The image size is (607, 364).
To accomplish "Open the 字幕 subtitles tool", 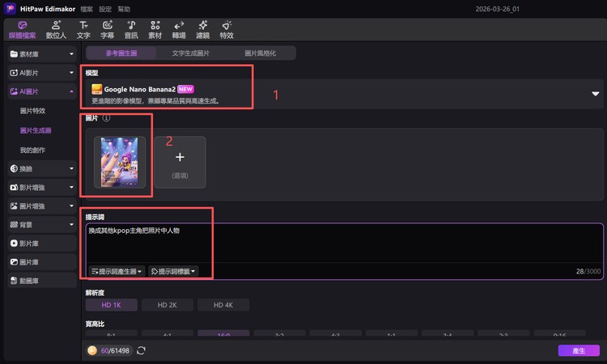I will 107,30.
